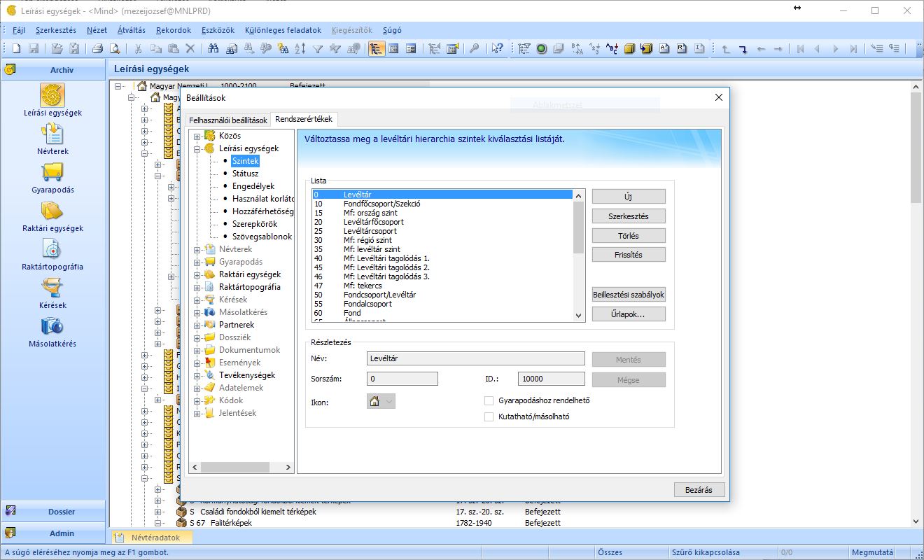Open print preview from toolbar

[x=114, y=48]
